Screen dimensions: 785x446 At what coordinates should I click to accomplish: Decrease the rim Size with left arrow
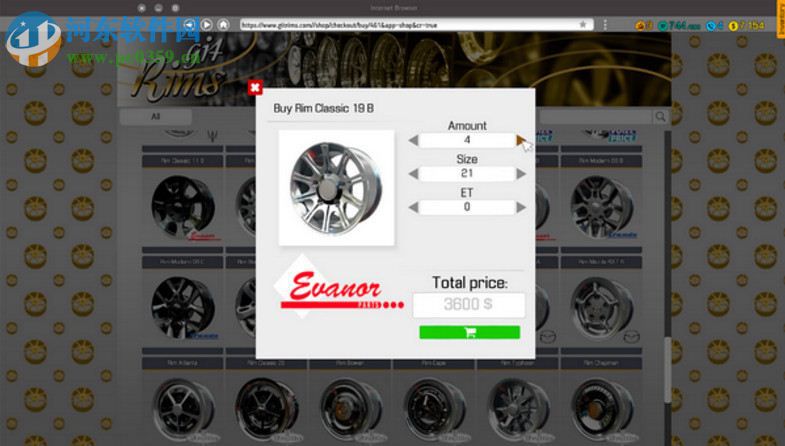413,174
